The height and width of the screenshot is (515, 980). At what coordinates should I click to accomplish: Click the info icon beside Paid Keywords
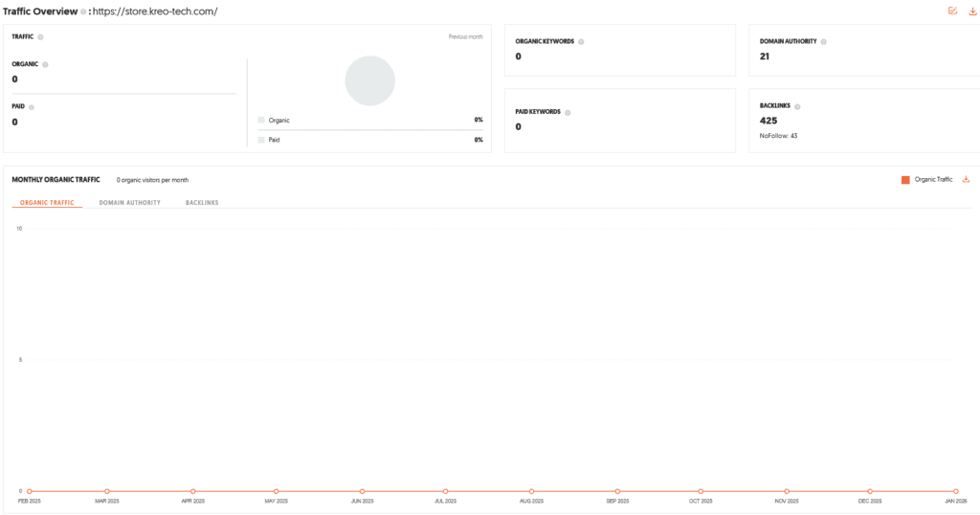tap(568, 112)
